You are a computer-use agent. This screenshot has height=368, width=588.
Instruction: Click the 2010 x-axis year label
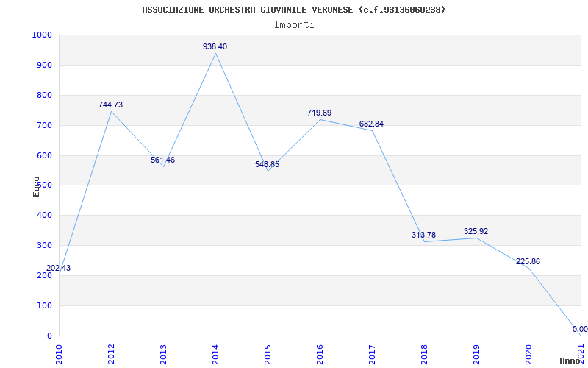[x=59, y=355]
